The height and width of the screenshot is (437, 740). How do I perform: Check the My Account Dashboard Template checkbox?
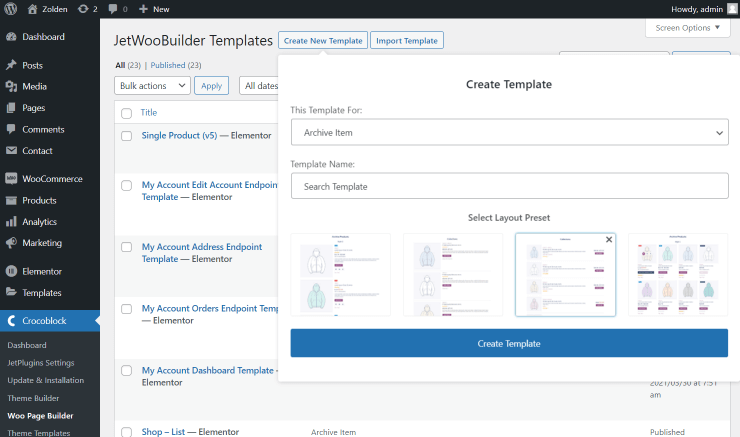(x=126, y=370)
